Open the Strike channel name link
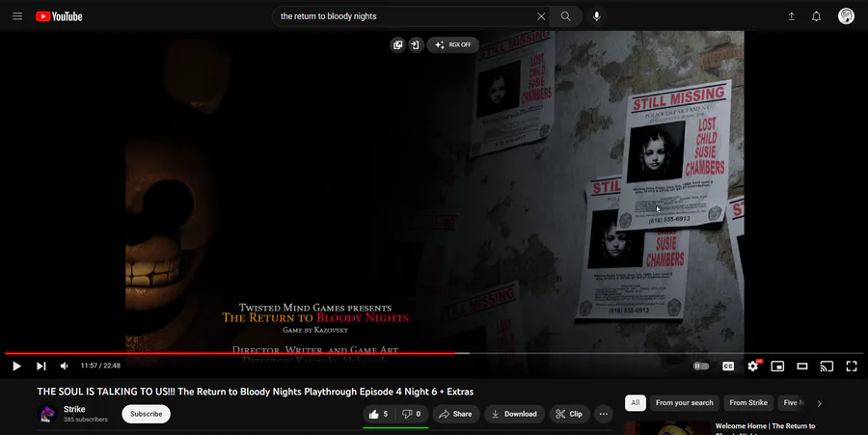 tap(74, 409)
